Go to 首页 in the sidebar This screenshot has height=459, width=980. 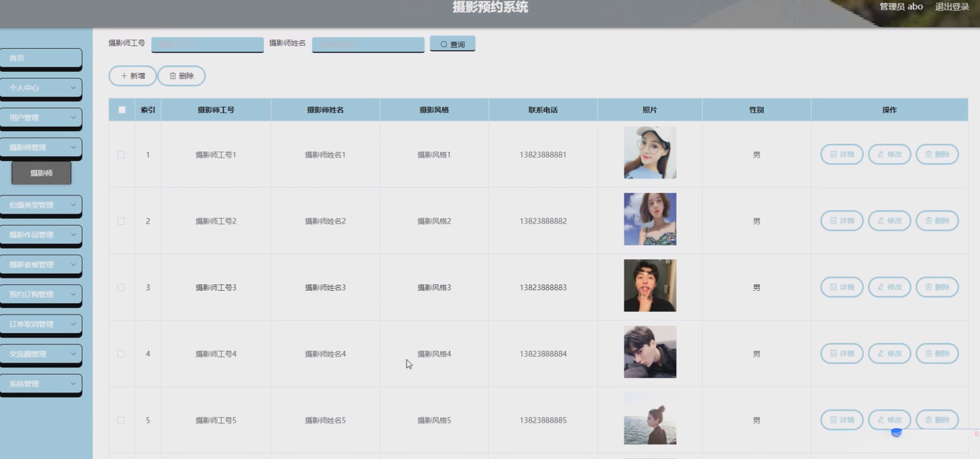coord(41,58)
